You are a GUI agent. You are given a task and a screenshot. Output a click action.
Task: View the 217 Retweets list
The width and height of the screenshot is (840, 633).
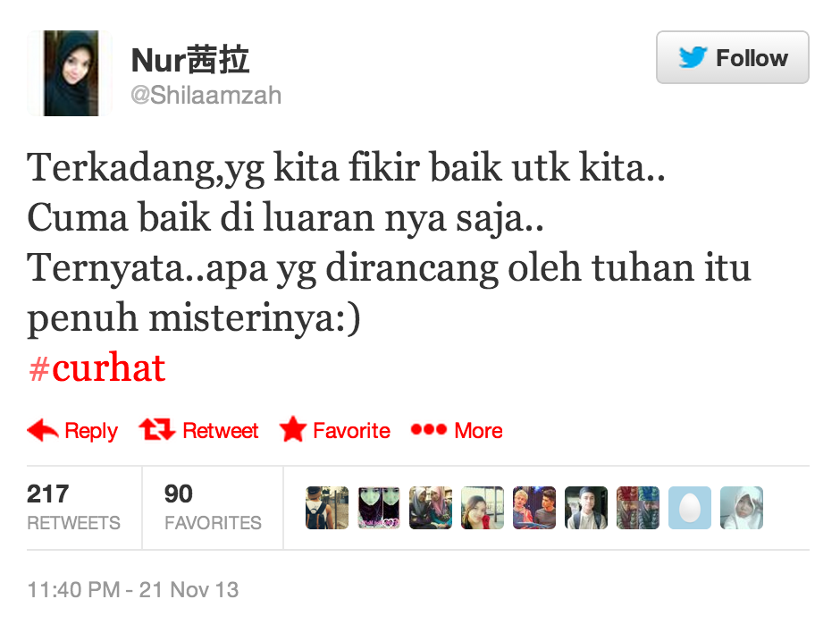[x=74, y=507]
